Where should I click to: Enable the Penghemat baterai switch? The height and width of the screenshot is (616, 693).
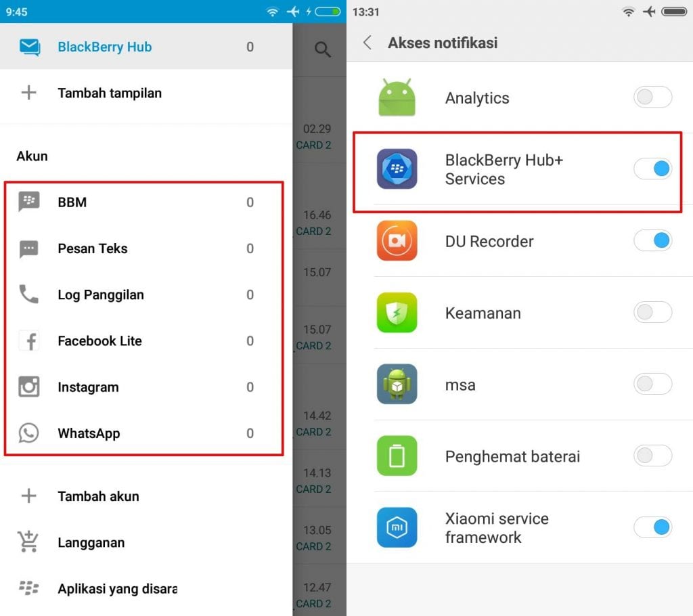tap(653, 456)
